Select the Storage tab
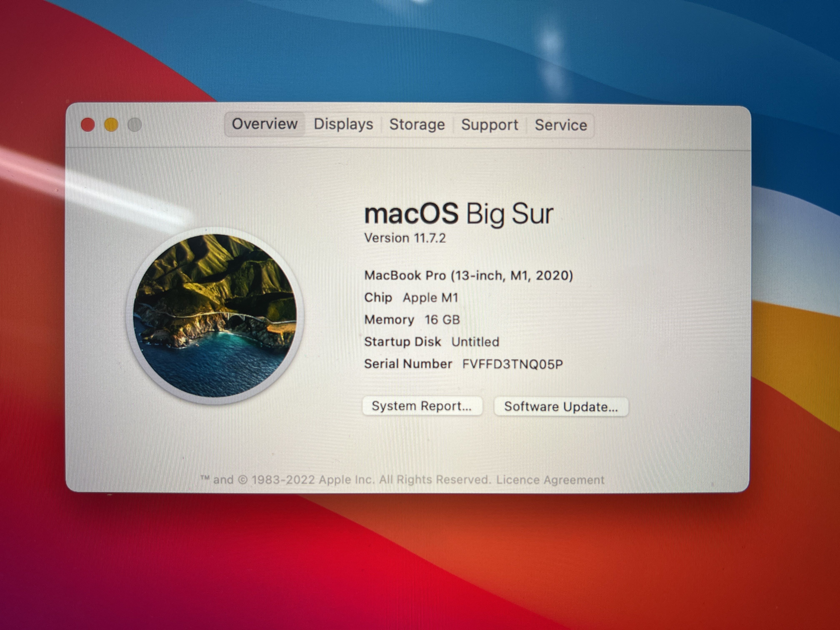The image size is (840, 630). click(x=417, y=125)
